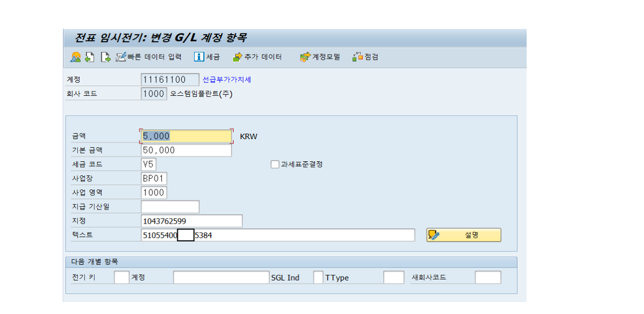The image size is (644, 314).
Task: Select the 금액 amount field
Action: [185, 136]
